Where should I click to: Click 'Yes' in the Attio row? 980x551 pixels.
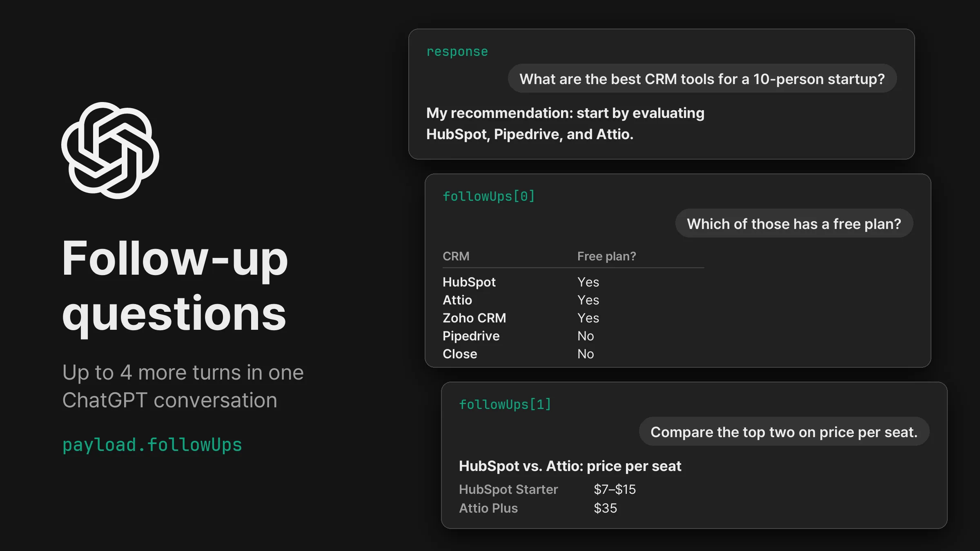point(588,300)
